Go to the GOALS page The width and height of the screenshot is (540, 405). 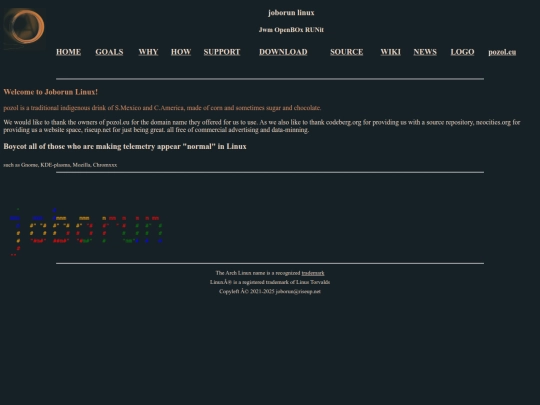coord(109,52)
